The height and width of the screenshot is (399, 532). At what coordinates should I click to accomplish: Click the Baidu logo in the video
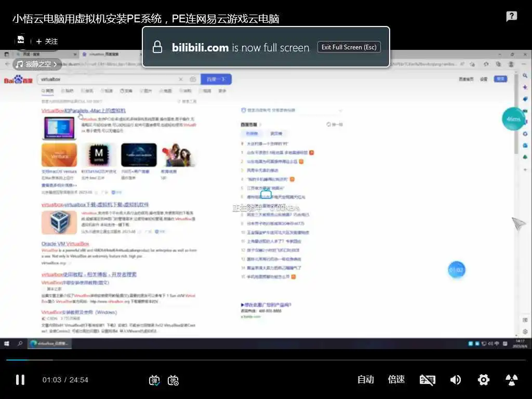(18, 80)
